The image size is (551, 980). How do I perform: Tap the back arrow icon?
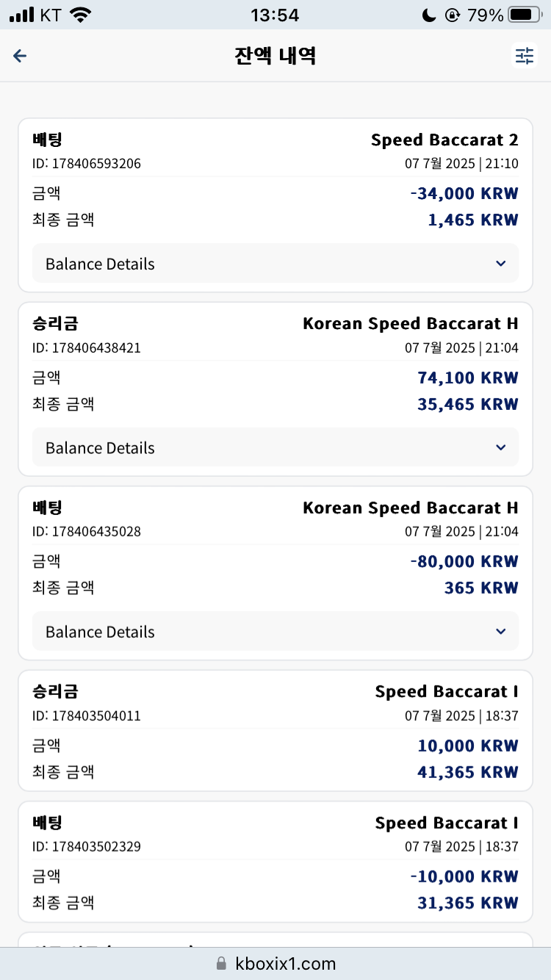click(x=20, y=56)
